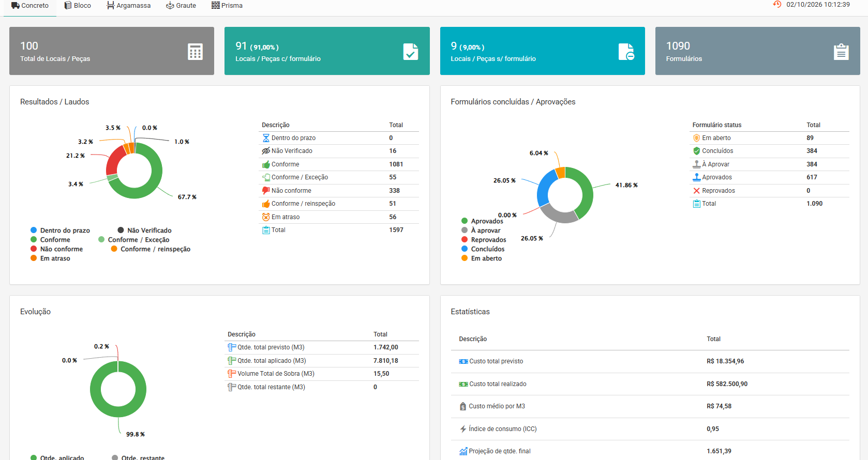Click the hourglass icon beside Dentro do prazo
This screenshot has height=460, width=868.
(266, 138)
